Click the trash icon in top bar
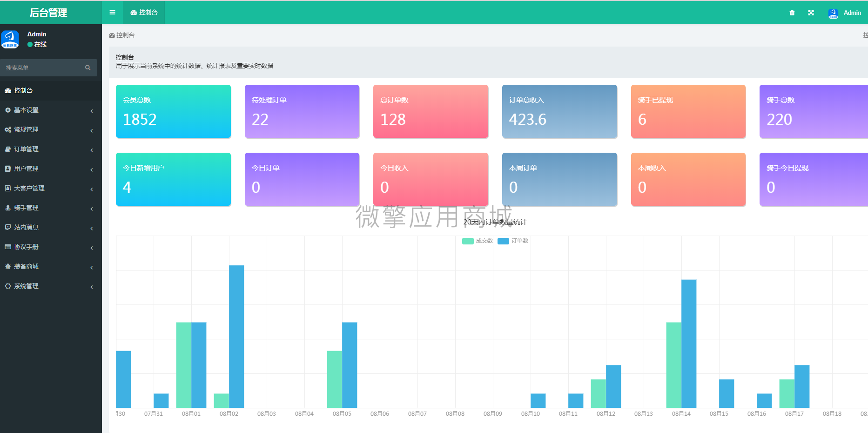The width and height of the screenshot is (868, 433). pyautogui.click(x=792, y=13)
